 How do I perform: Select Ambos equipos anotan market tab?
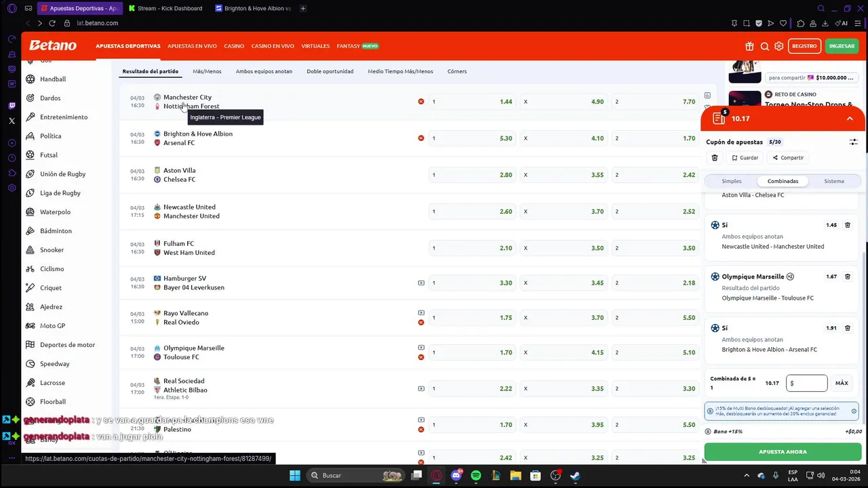pos(264,71)
